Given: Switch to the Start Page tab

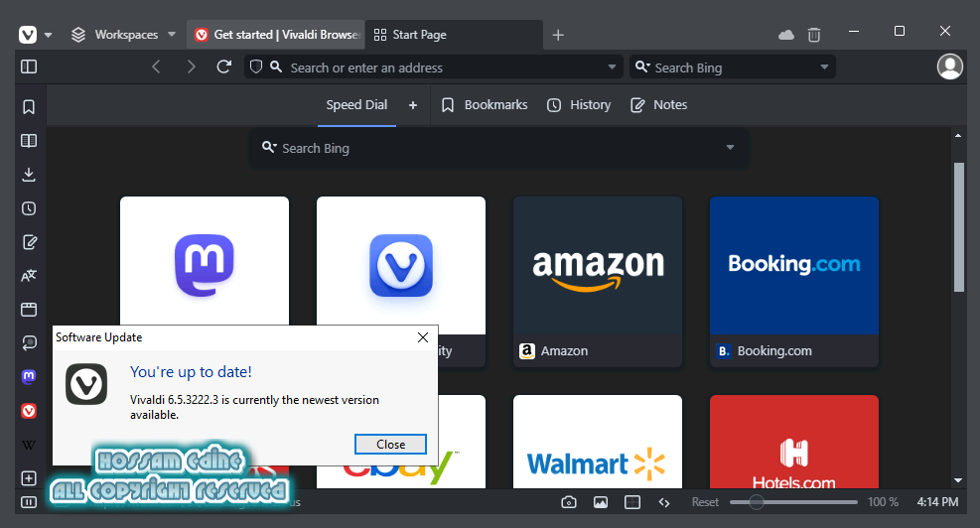Looking at the screenshot, I should click(454, 35).
